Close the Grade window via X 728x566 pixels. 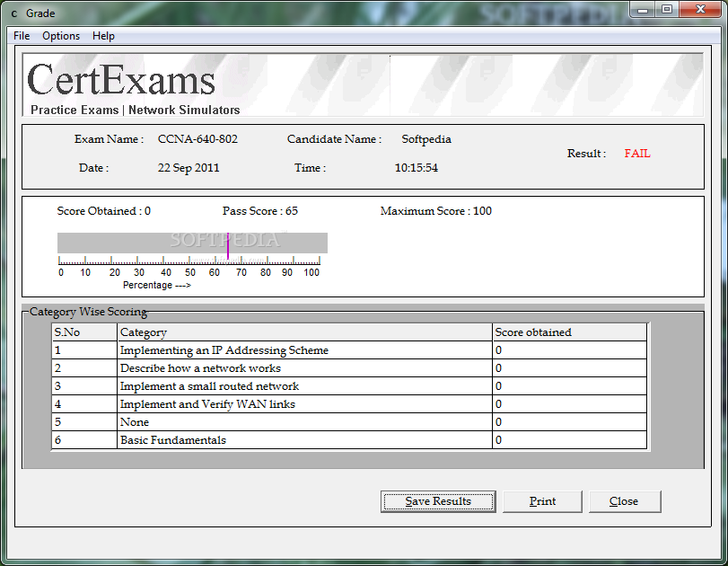tap(700, 9)
